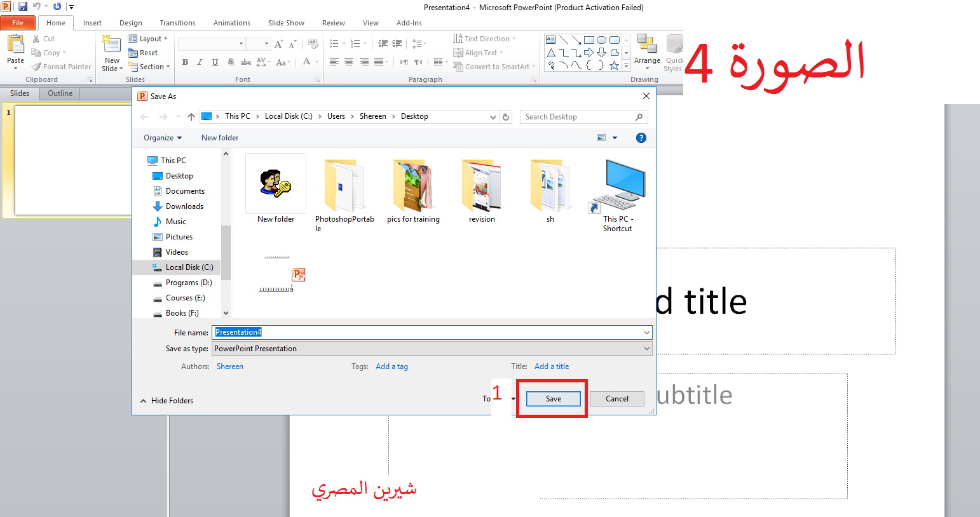Switch to the Insert tab

(92, 23)
